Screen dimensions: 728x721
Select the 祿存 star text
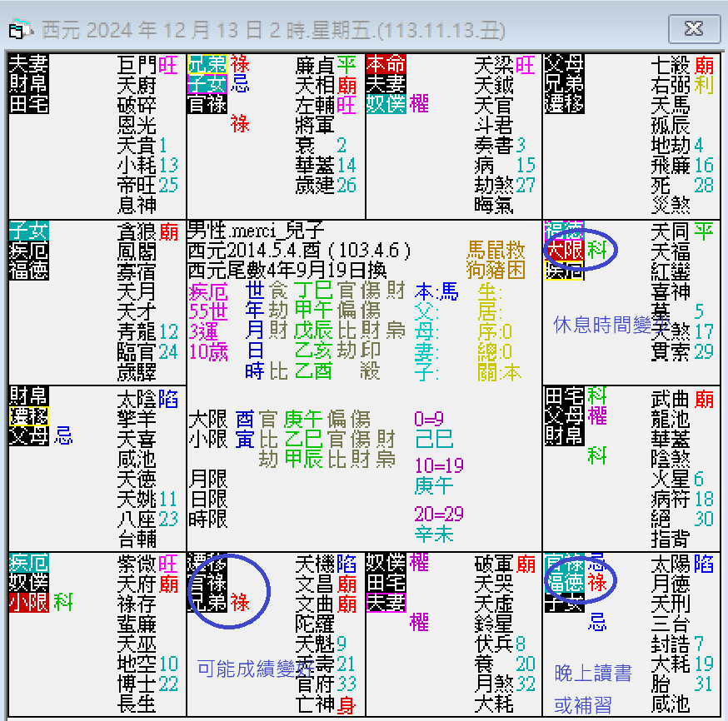(137, 604)
